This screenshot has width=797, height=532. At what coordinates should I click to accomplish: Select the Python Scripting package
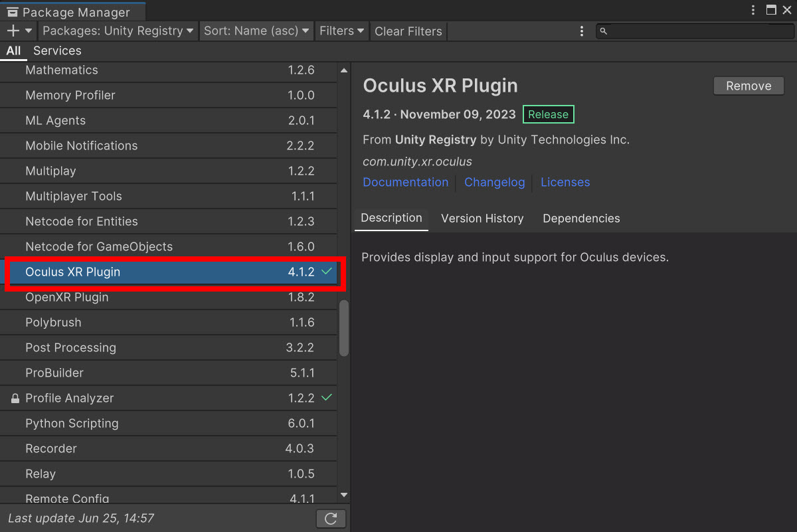169,424
